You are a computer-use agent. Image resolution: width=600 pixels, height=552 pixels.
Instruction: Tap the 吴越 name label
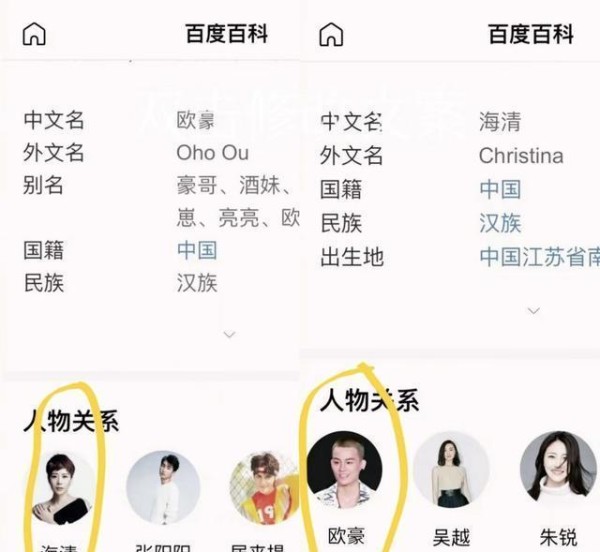click(x=451, y=537)
